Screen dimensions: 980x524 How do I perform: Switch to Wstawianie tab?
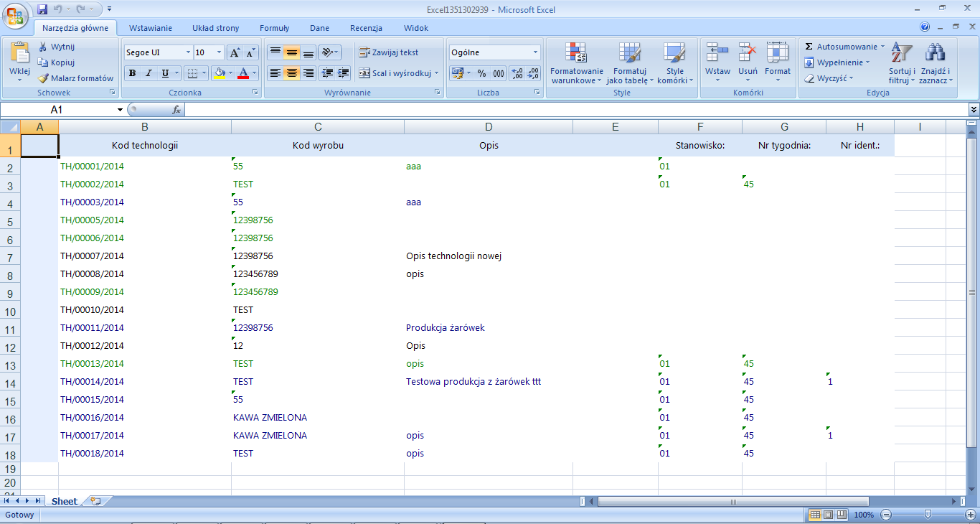(x=150, y=28)
